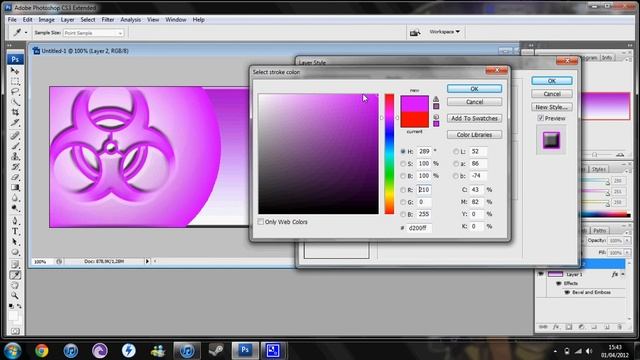Select the Move tool
The width and height of the screenshot is (640, 360).
[15, 71]
